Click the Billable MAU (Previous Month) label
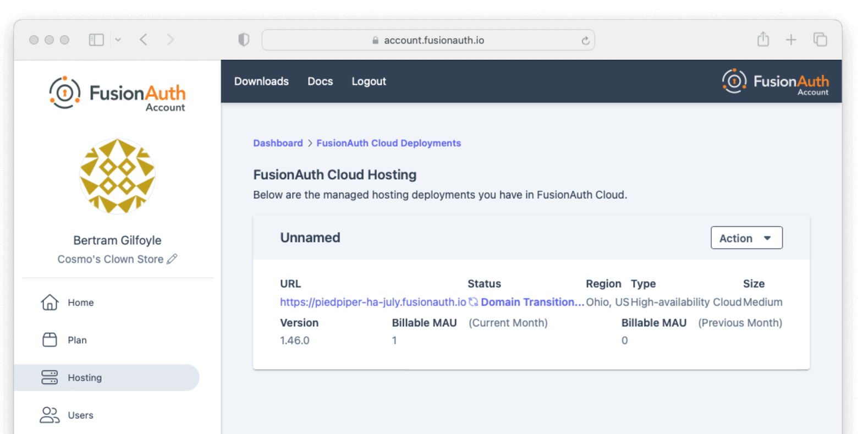The width and height of the screenshot is (868, 434). coord(702,323)
